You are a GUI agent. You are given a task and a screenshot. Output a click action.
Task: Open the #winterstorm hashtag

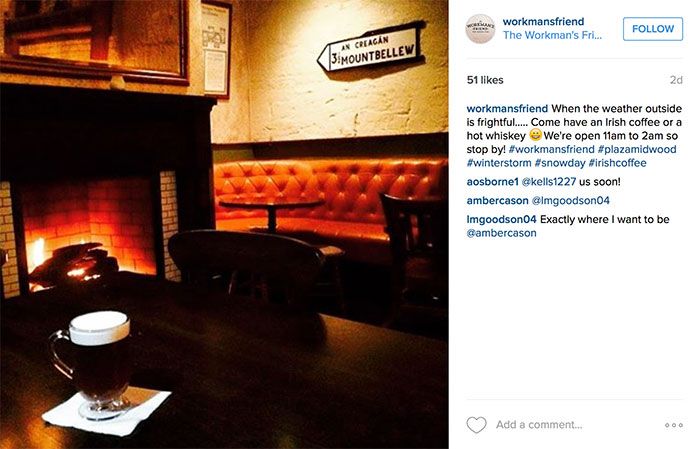tap(499, 163)
